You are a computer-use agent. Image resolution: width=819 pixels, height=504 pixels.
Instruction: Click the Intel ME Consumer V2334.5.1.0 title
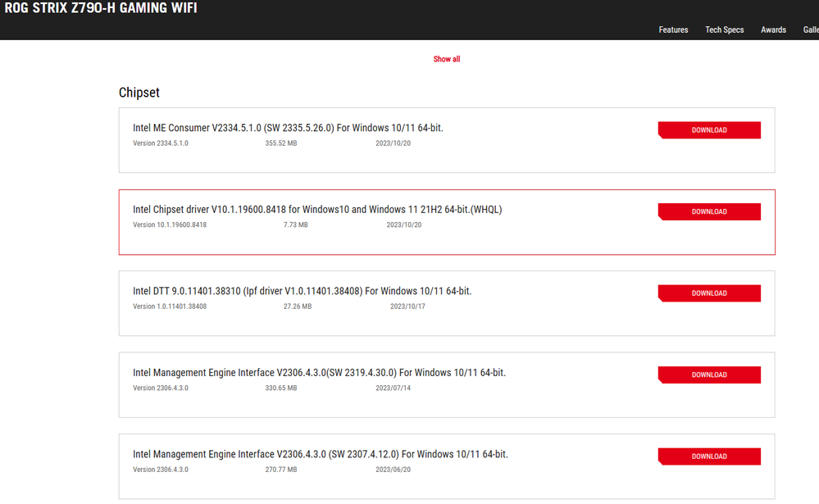click(x=288, y=128)
